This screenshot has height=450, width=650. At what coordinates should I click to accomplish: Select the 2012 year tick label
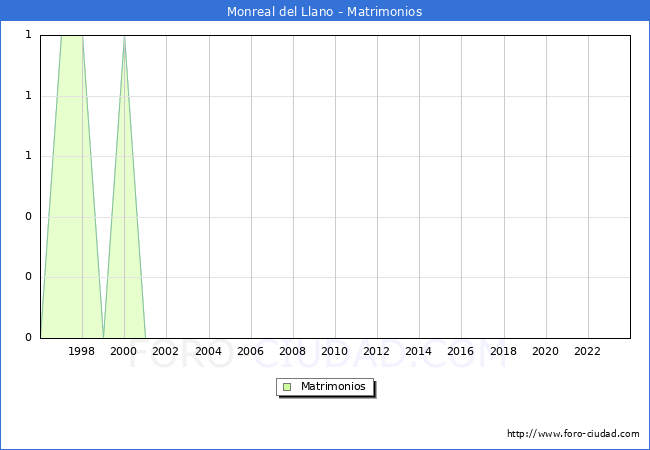(x=377, y=352)
